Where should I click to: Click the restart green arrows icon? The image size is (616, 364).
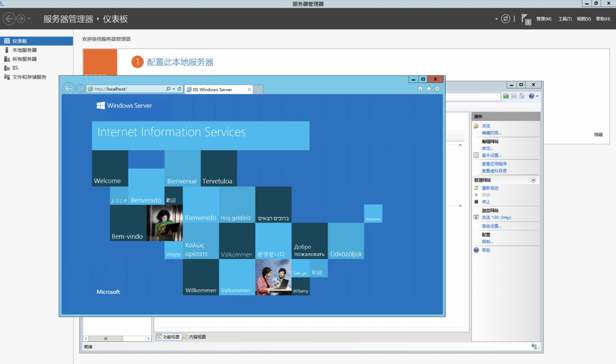476,188
